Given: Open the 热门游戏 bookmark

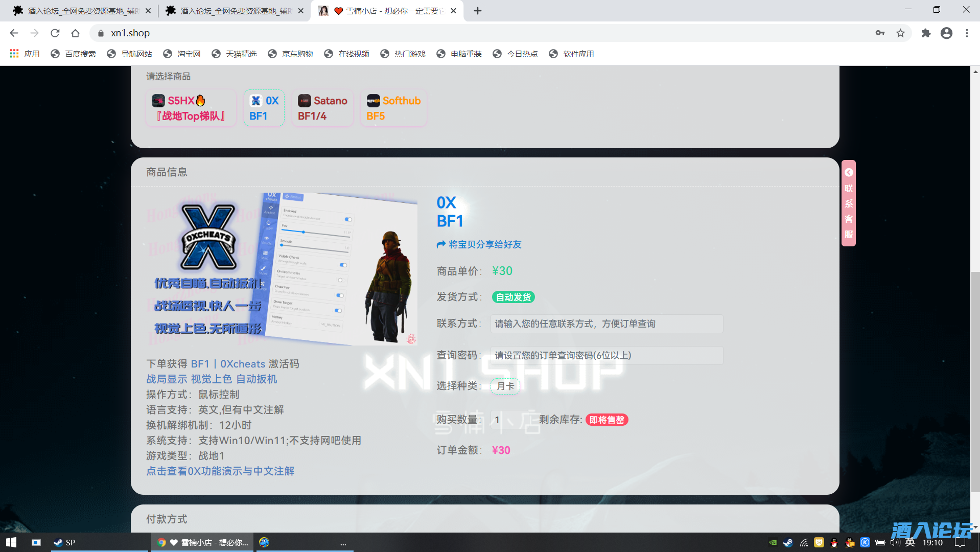Looking at the screenshot, I should coord(403,54).
